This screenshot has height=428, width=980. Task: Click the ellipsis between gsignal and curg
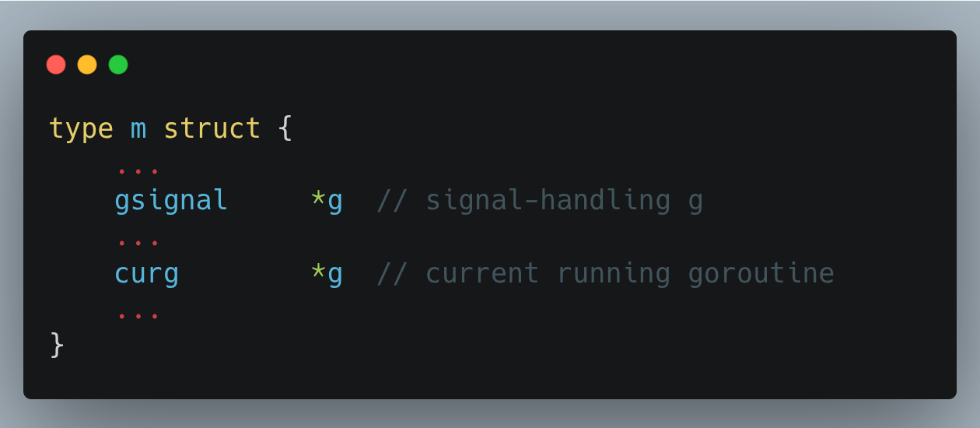[138, 243]
